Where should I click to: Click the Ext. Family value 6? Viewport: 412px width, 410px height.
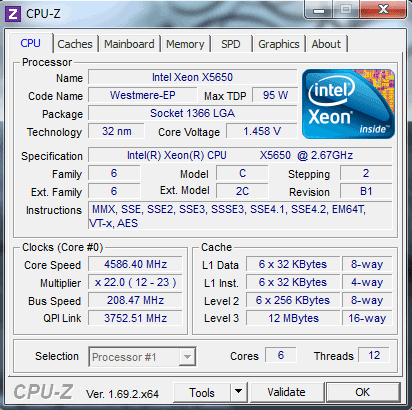(x=114, y=191)
